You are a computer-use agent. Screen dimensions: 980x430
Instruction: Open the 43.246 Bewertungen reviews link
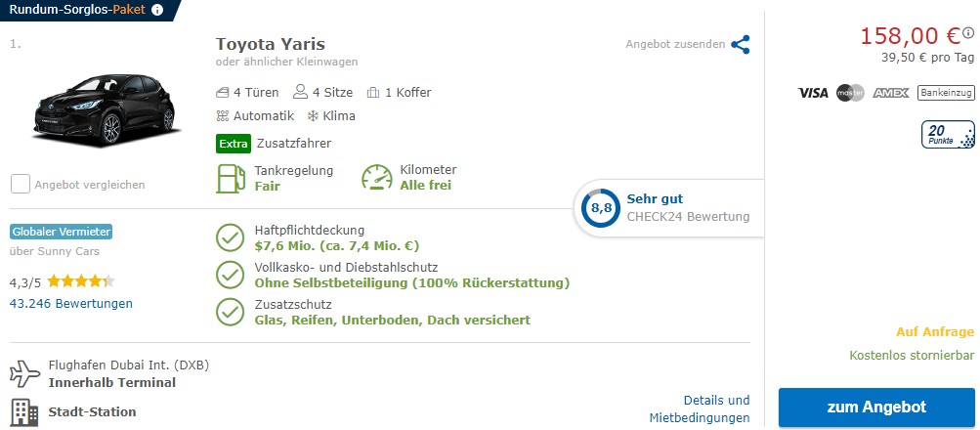point(70,304)
